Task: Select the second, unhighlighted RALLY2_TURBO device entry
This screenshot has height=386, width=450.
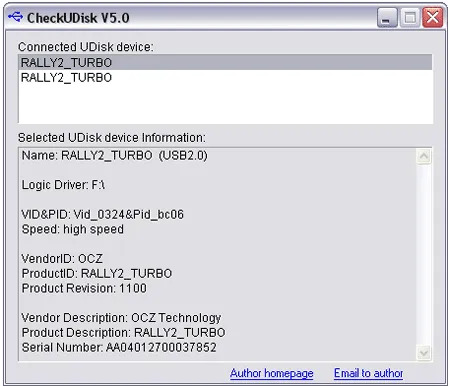Action: [x=225, y=78]
